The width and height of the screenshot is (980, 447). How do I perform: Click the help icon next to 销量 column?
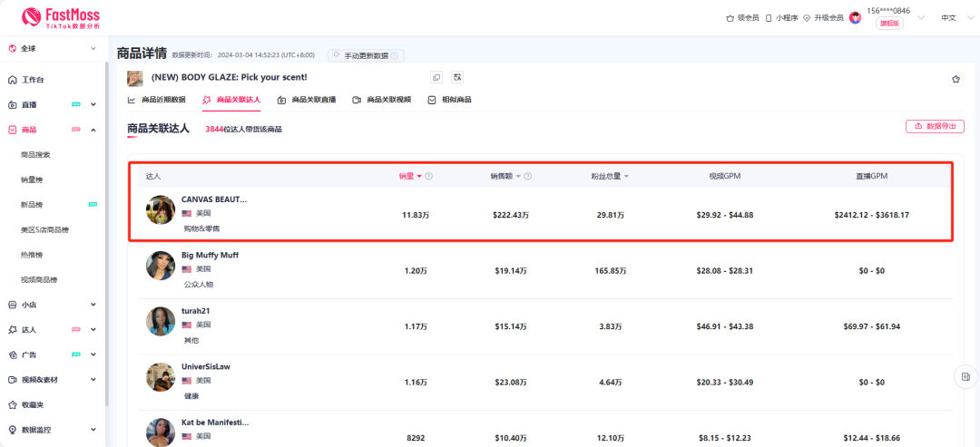click(x=428, y=176)
